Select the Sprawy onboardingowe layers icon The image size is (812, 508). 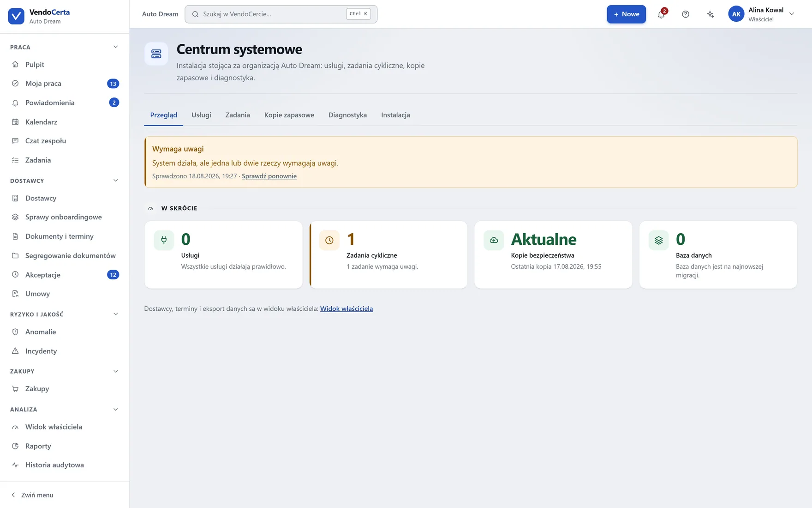(x=15, y=217)
